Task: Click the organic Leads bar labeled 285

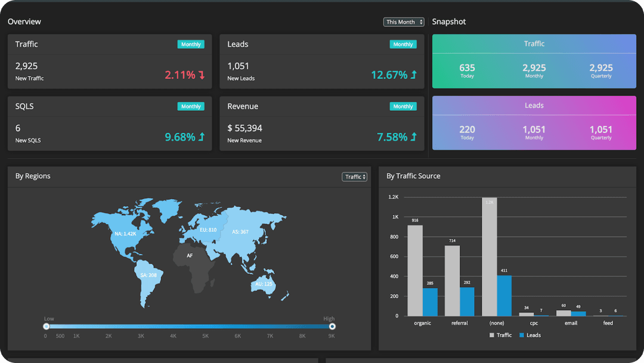Action: [430, 302]
